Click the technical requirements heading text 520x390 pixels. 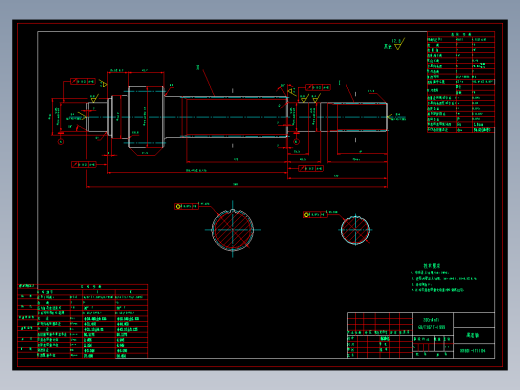(x=432, y=266)
